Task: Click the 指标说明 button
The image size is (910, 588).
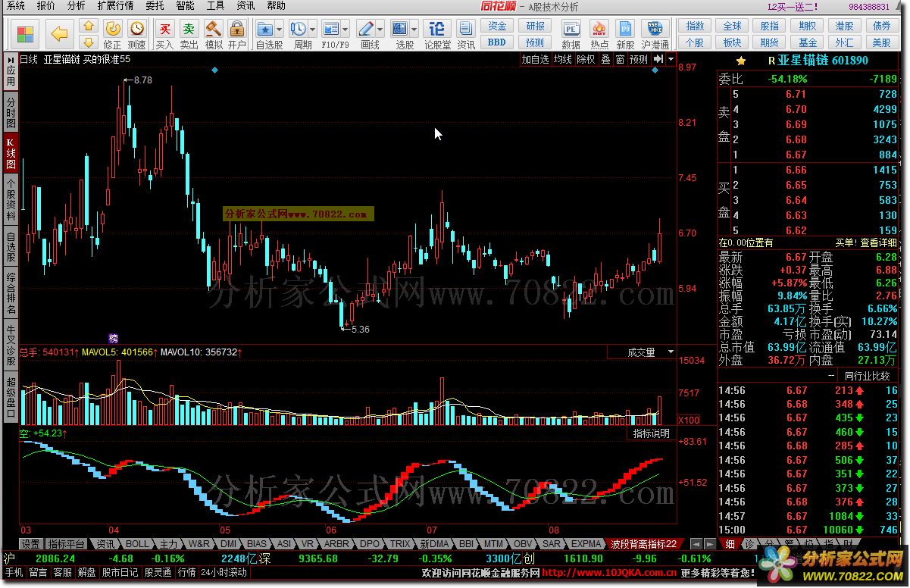Action: (x=651, y=433)
